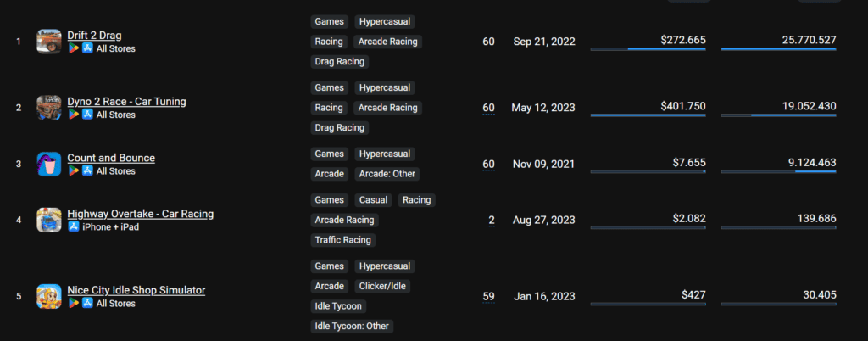Click the App Store icon under Count and Bounce
The width and height of the screenshot is (868, 341).
tap(87, 171)
